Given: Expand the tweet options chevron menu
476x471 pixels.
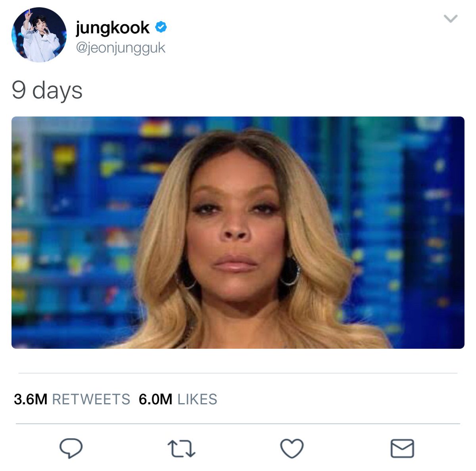Looking at the screenshot, I should point(451,19).
